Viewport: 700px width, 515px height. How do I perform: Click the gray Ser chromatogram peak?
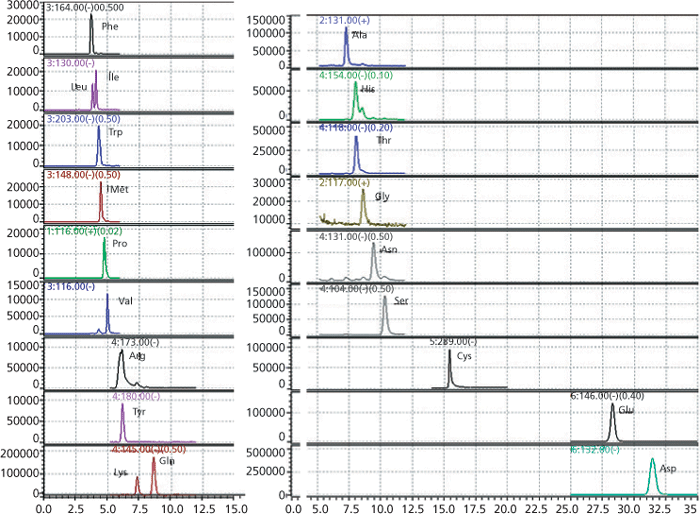click(385, 314)
